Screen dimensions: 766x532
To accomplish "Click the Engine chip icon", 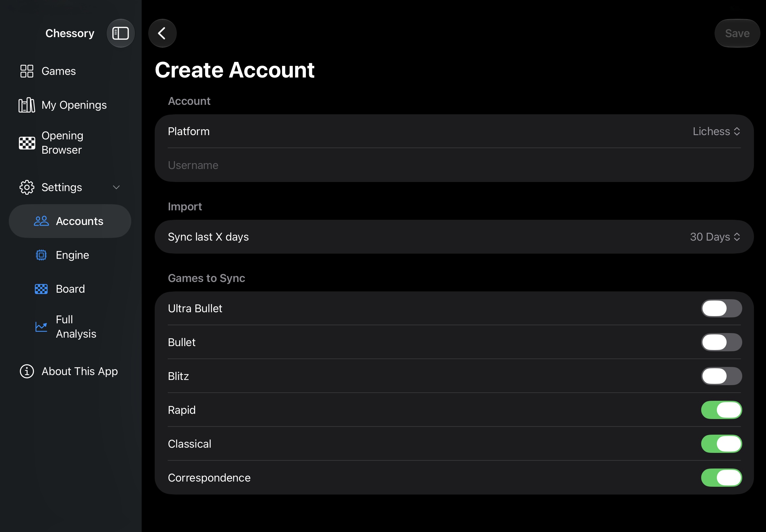I will pos(41,255).
